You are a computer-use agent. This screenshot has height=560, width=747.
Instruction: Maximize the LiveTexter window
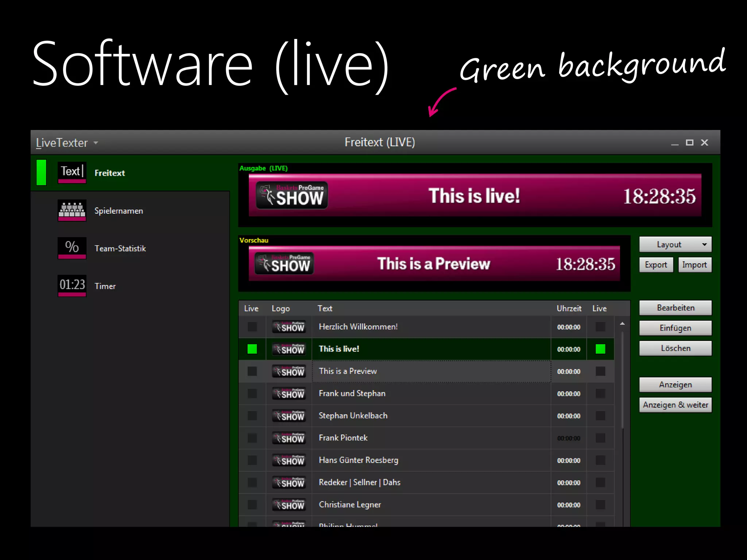coord(689,143)
